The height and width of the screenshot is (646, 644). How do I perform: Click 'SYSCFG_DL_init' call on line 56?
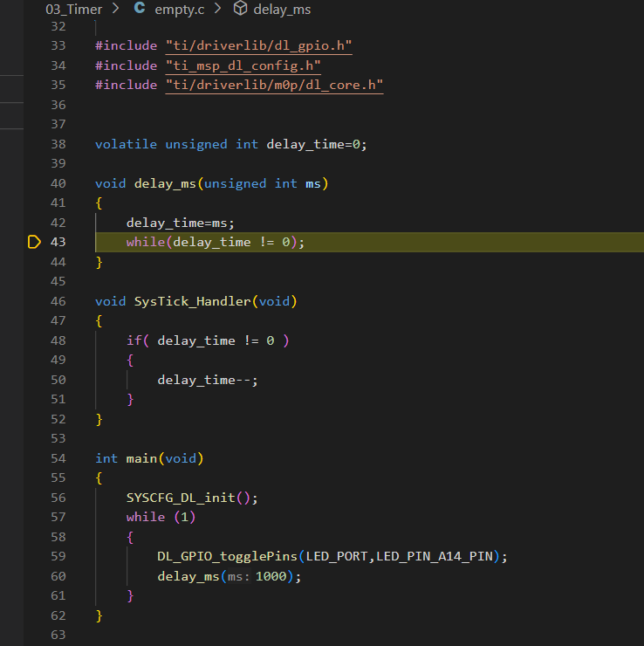[181, 498]
